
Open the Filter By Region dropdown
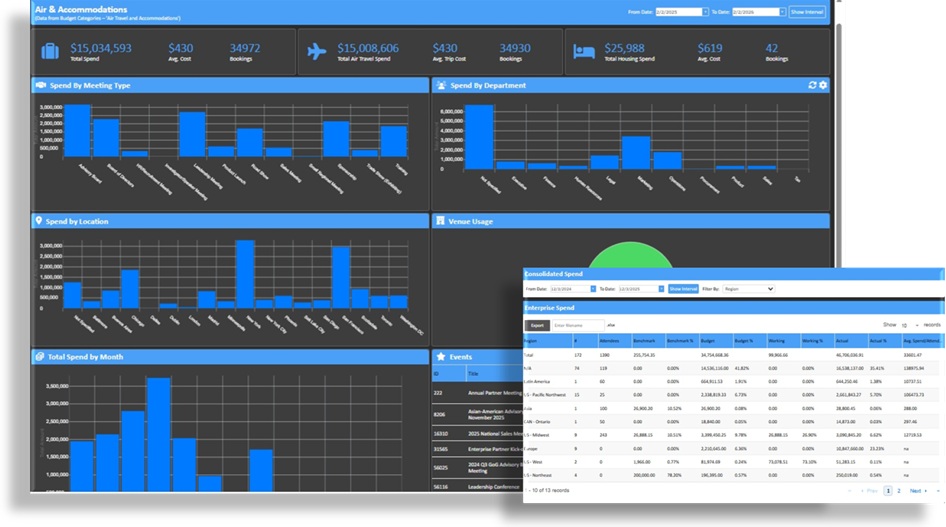748,289
